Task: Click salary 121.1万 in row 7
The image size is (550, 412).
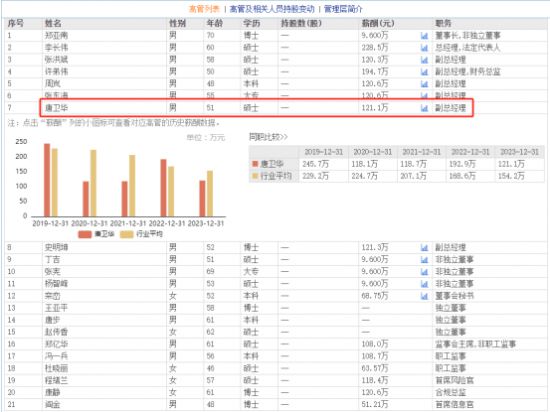Action: point(375,108)
